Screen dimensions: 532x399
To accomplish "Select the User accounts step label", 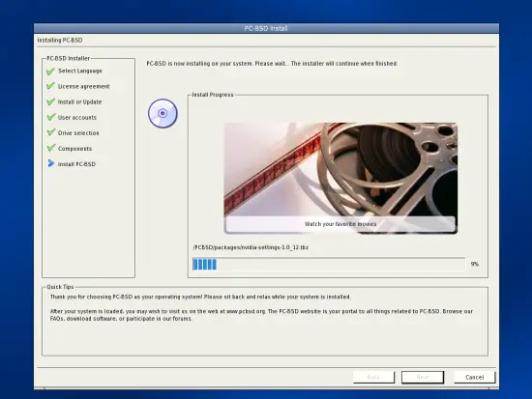I will pos(77,118).
